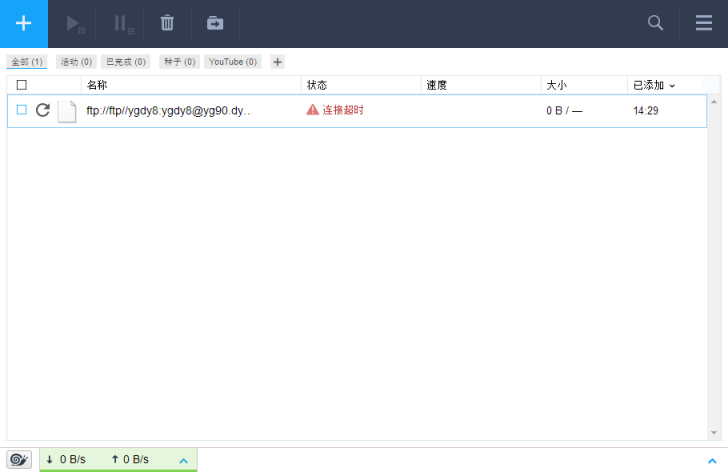
Task: Click the 0 B / — size cell
Action: (564, 110)
